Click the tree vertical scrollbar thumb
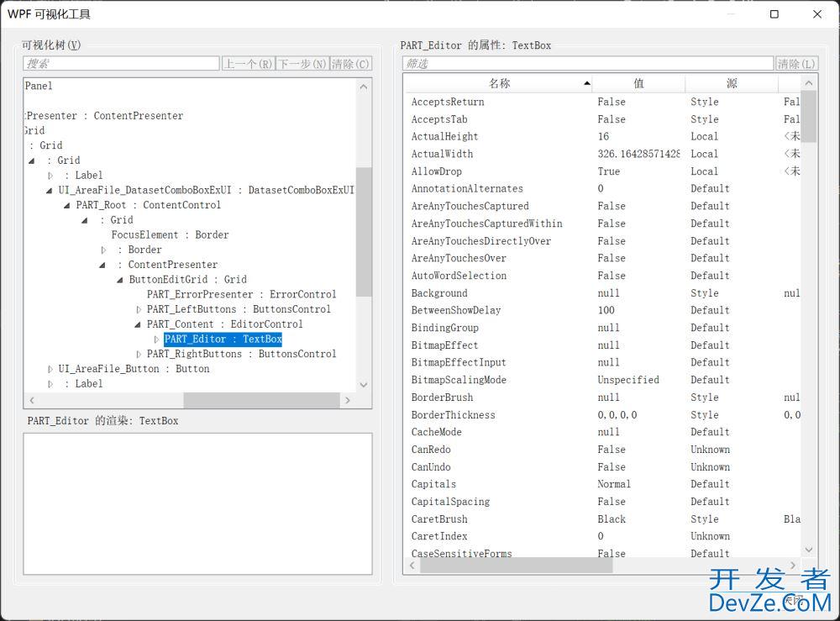 [x=364, y=231]
